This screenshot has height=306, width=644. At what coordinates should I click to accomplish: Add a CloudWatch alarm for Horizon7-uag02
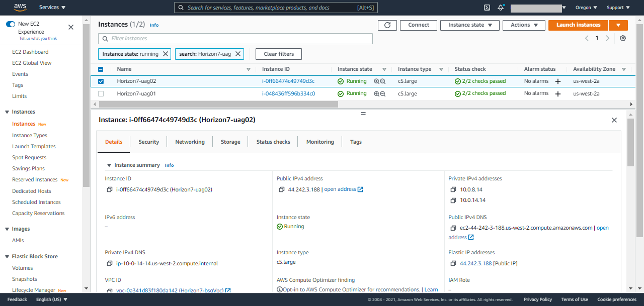(x=558, y=81)
